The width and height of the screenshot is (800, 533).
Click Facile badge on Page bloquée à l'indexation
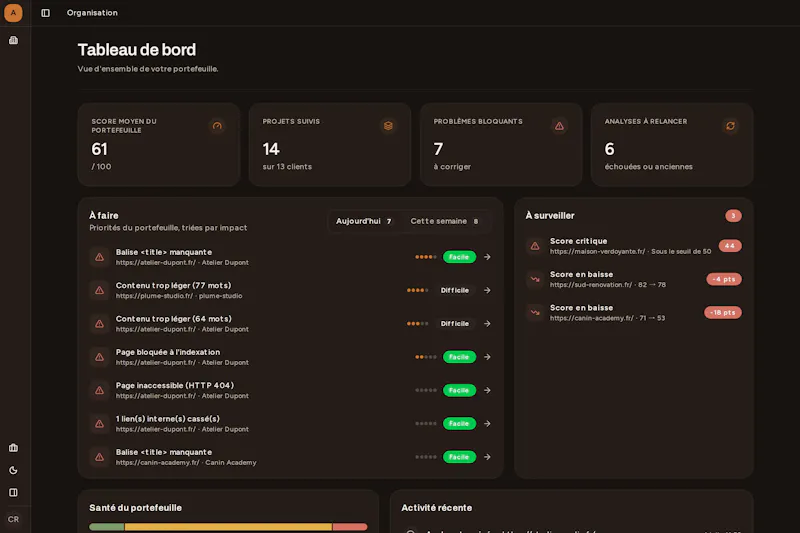pos(459,357)
